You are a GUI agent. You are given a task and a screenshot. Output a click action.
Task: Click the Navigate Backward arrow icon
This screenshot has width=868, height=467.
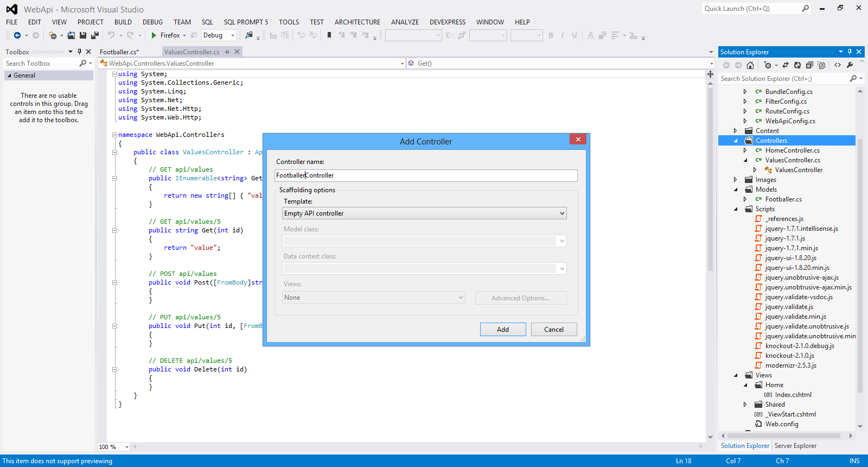(17, 35)
